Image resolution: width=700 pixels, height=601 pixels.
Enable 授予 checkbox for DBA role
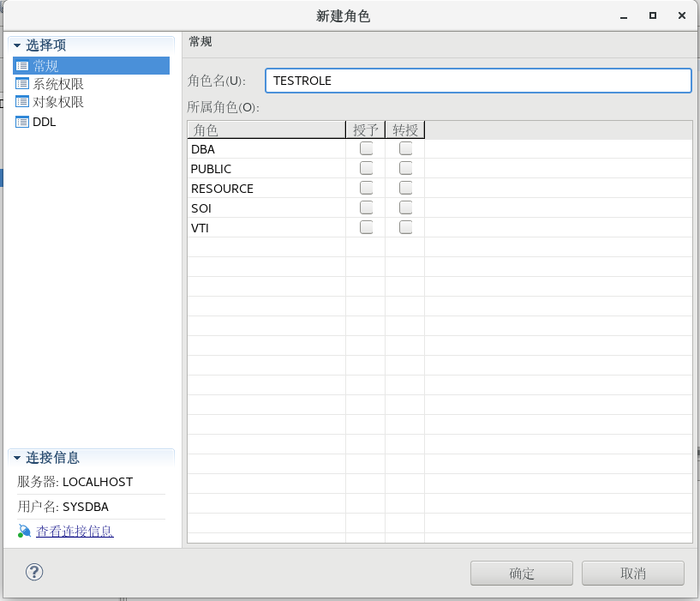pos(366,147)
